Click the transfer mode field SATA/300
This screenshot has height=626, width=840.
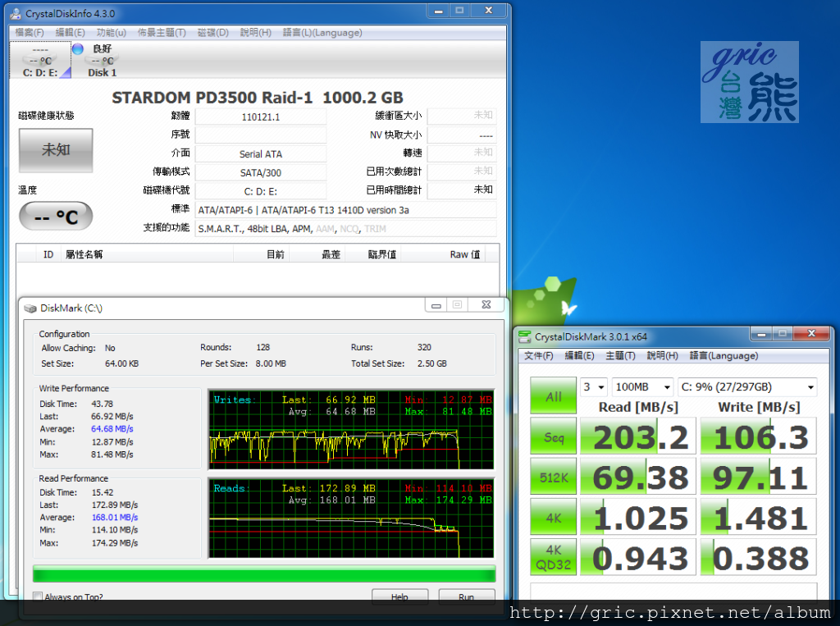coord(261,172)
